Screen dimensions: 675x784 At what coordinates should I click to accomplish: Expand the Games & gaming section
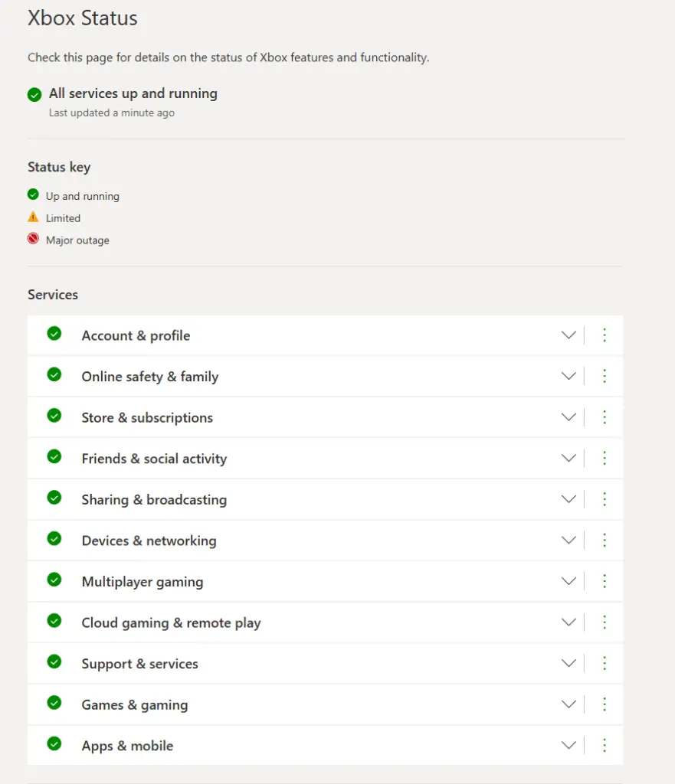click(x=569, y=704)
